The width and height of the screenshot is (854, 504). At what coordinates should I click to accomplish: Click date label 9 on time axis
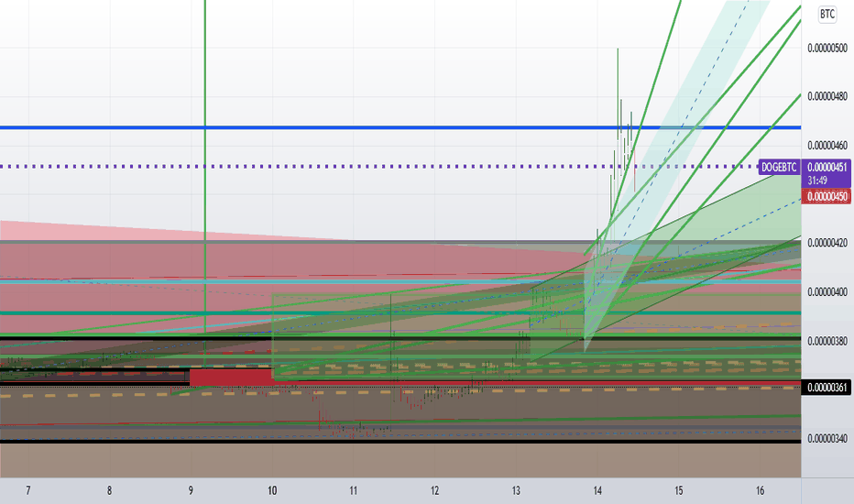pos(191,491)
